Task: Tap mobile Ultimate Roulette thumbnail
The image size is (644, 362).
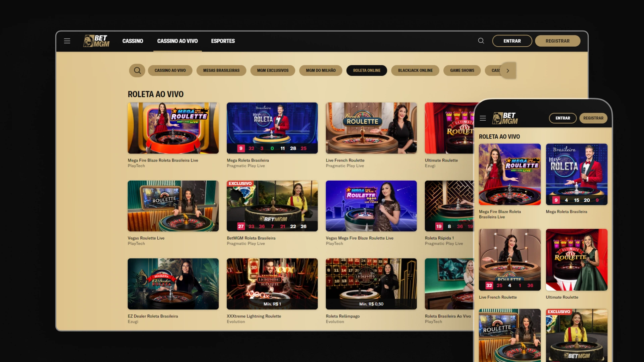Action: point(577,260)
